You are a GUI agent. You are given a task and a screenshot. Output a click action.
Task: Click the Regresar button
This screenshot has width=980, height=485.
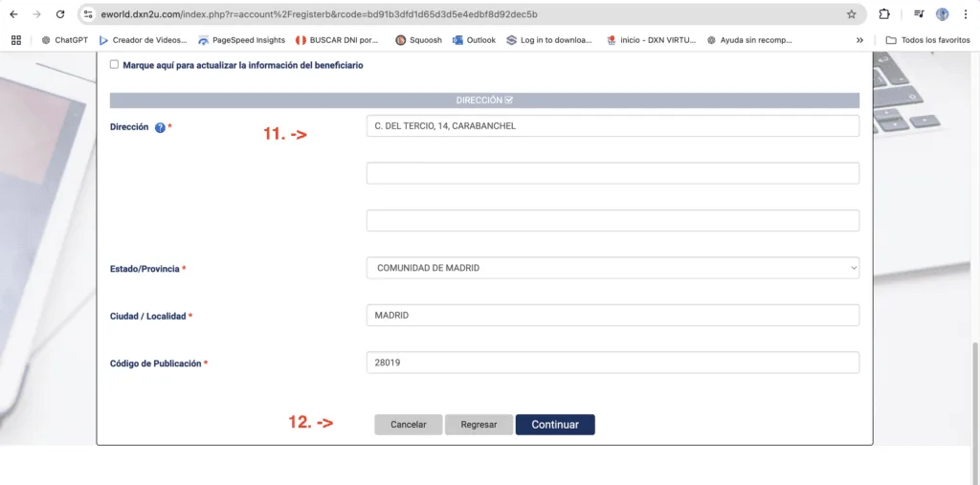(x=479, y=425)
